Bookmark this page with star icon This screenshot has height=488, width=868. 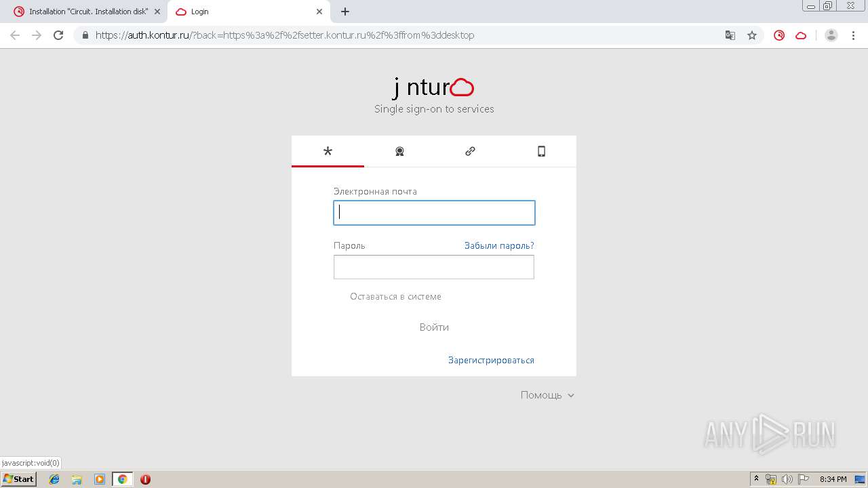tap(752, 35)
